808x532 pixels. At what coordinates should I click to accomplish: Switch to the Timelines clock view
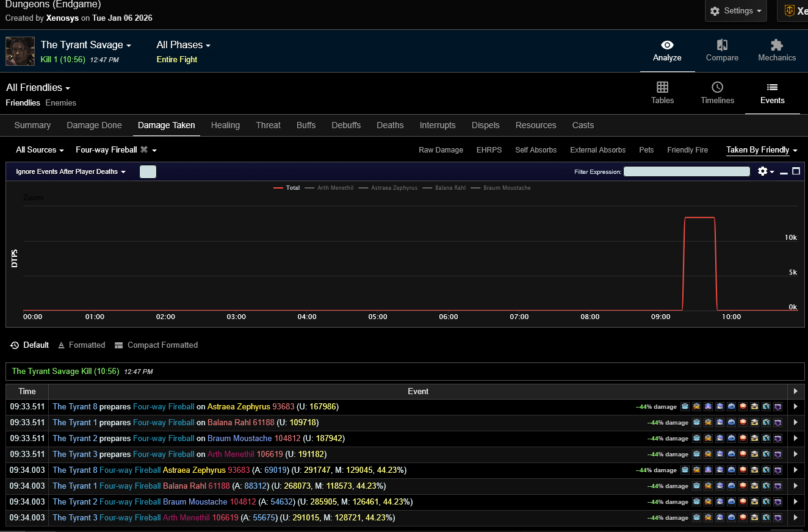(x=718, y=87)
